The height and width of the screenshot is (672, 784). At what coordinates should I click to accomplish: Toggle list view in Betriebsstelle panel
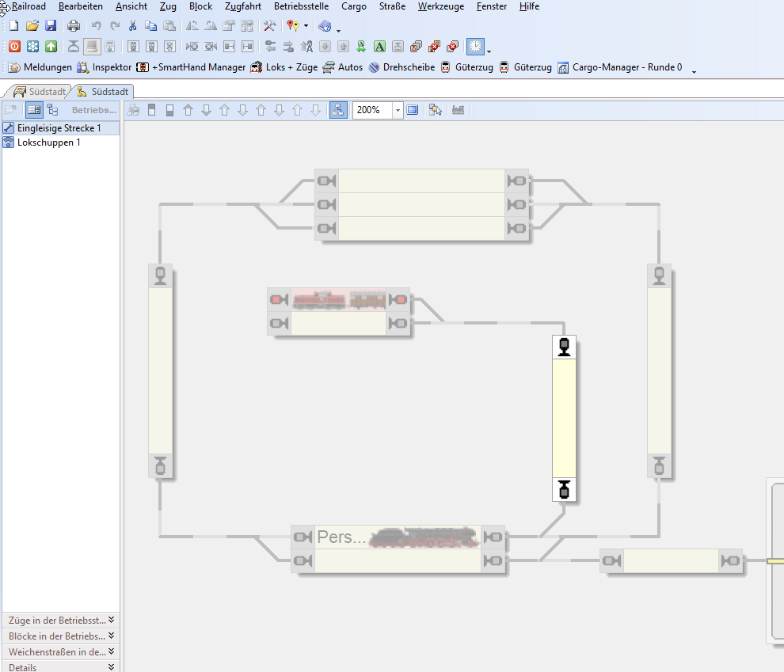pyautogui.click(x=34, y=110)
